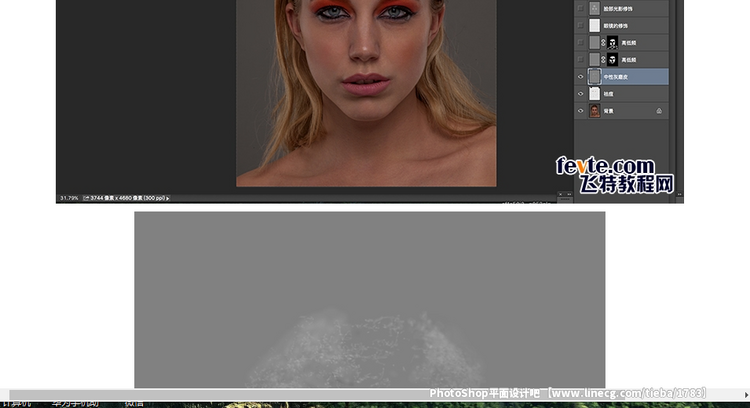
Task: Click the document info icon in status bar
Action: (x=86, y=198)
